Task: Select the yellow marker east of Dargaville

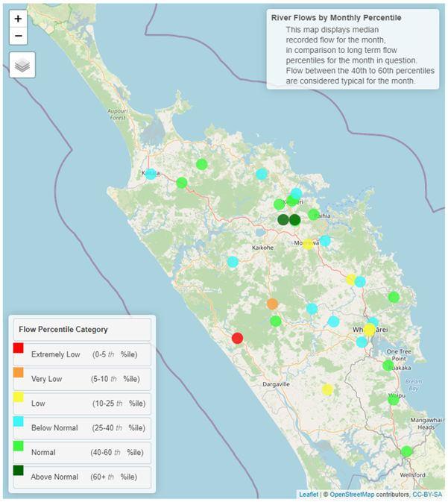Action: pyautogui.click(x=327, y=389)
